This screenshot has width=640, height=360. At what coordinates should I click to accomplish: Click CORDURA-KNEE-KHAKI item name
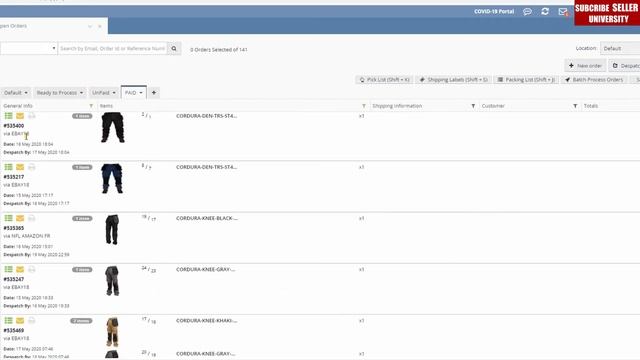tap(207, 321)
